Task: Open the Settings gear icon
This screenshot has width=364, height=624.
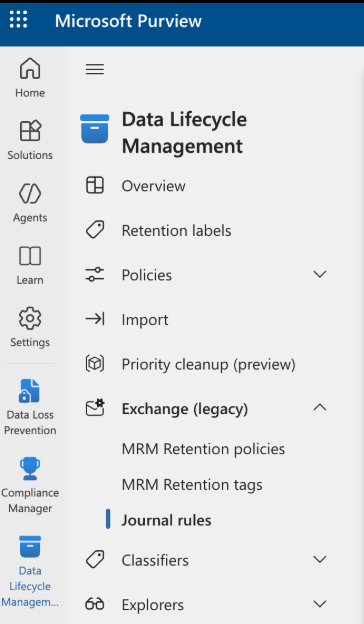Action: (x=30, y=318)
